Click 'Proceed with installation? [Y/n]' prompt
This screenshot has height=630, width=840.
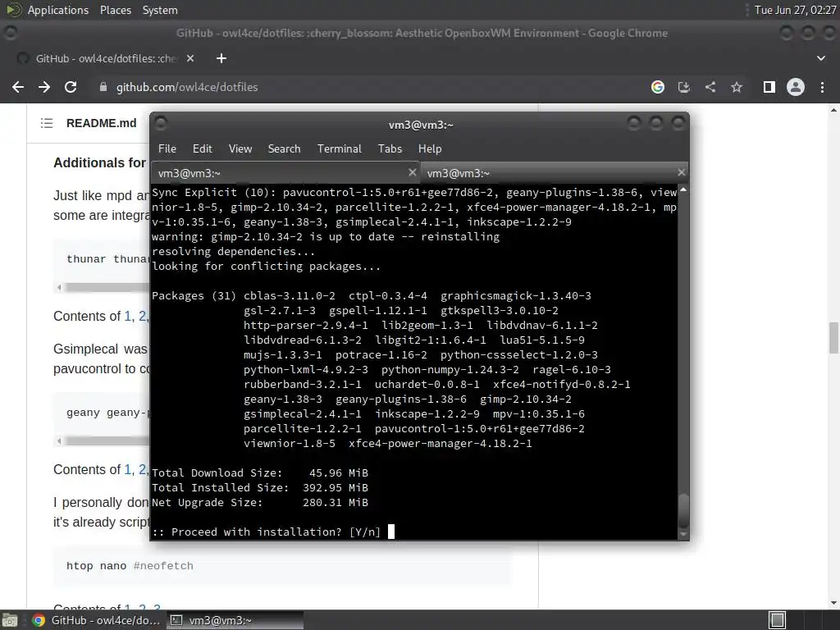tap(267, 532)
